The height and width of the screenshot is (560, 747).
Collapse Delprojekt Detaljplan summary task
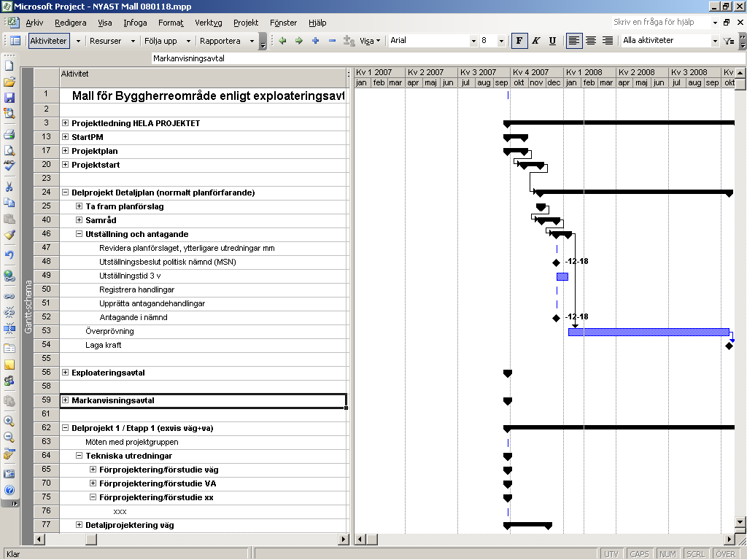click(65, 192)
